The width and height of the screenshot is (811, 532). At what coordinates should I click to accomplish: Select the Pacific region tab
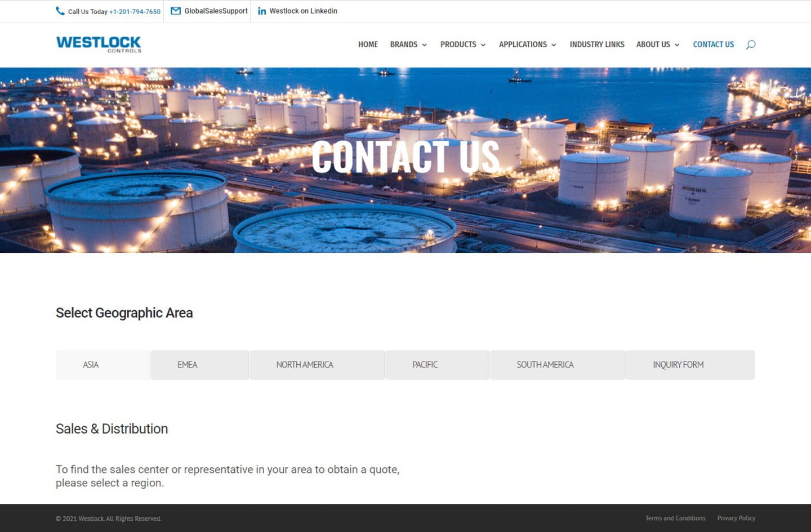tap(425, 365)
